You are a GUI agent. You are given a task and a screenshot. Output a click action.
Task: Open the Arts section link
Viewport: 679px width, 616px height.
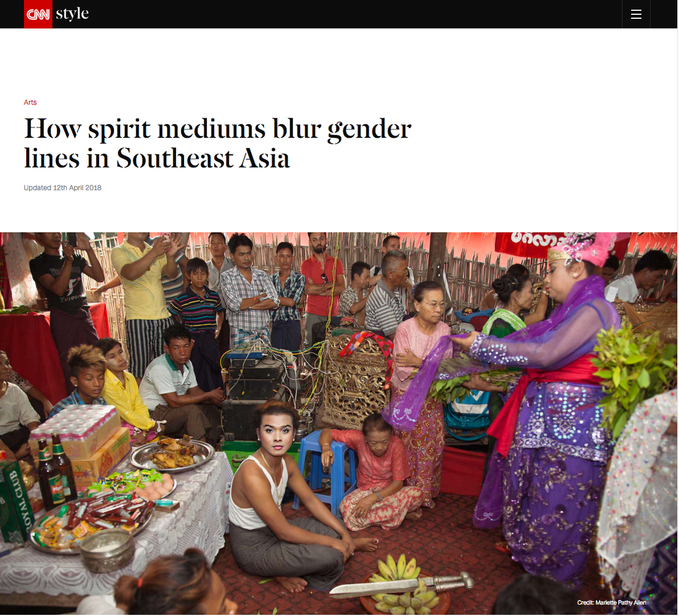[x=30, y=102]
